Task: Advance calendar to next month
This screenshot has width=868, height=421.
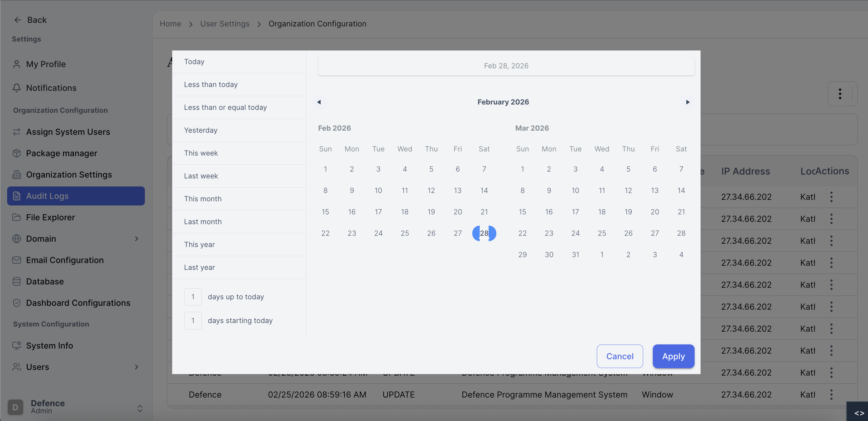Action: pyautogui.click(x=688, y=102)
